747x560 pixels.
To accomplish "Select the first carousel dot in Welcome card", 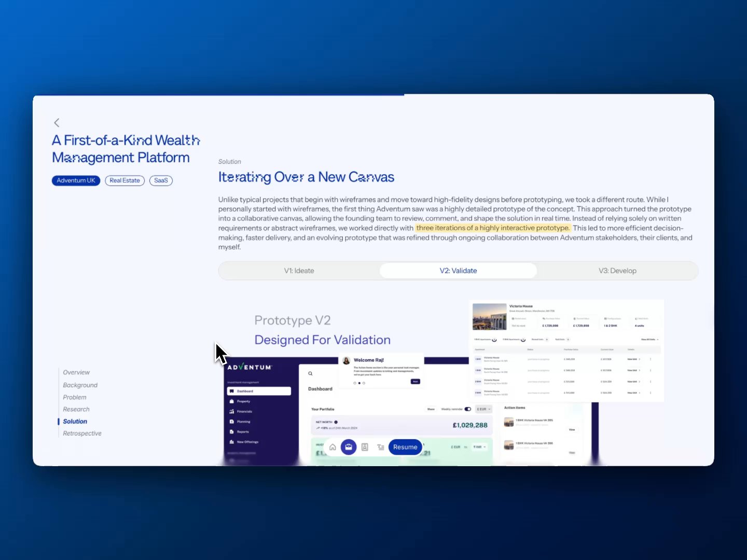I will (355, 383).
